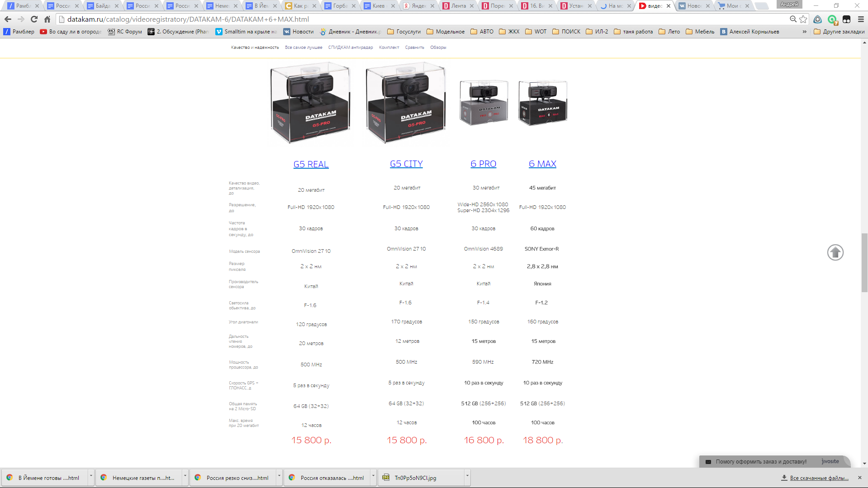Open the Алексей Корнильев bookmark
This screenshot has height=488, width=868.
pyautogui.click(x=749, y=32)
